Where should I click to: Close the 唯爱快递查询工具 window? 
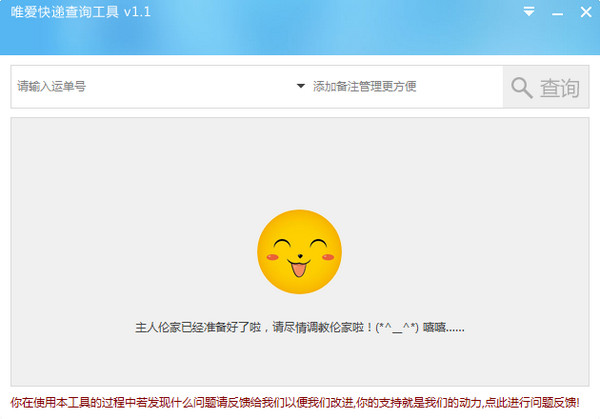point(586,12)
